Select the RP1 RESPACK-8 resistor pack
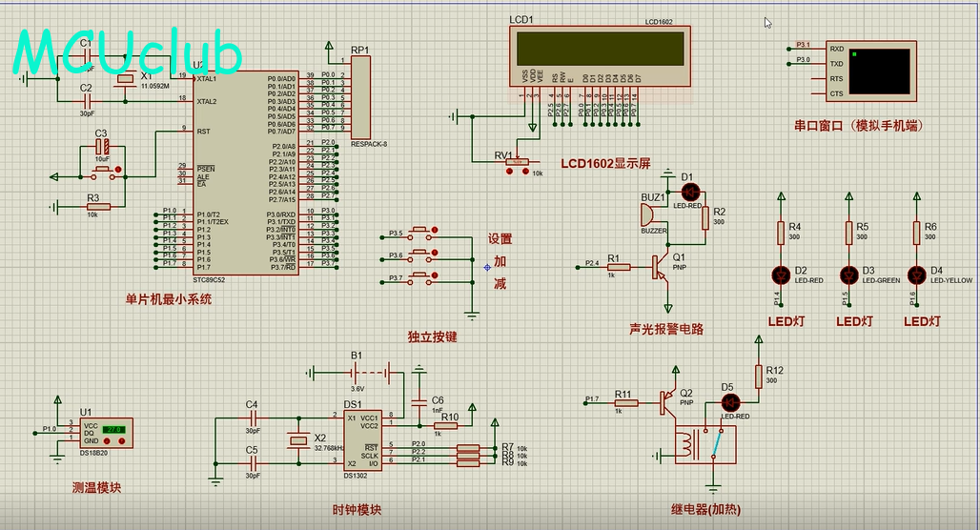Viewport: 980px width, 530px height. 360,97
